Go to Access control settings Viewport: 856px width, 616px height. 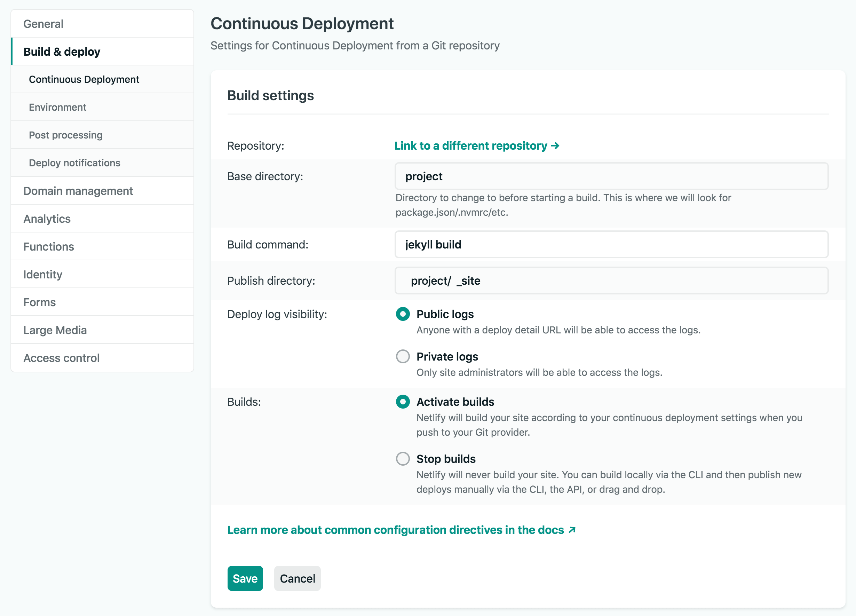tap(62, 358)
